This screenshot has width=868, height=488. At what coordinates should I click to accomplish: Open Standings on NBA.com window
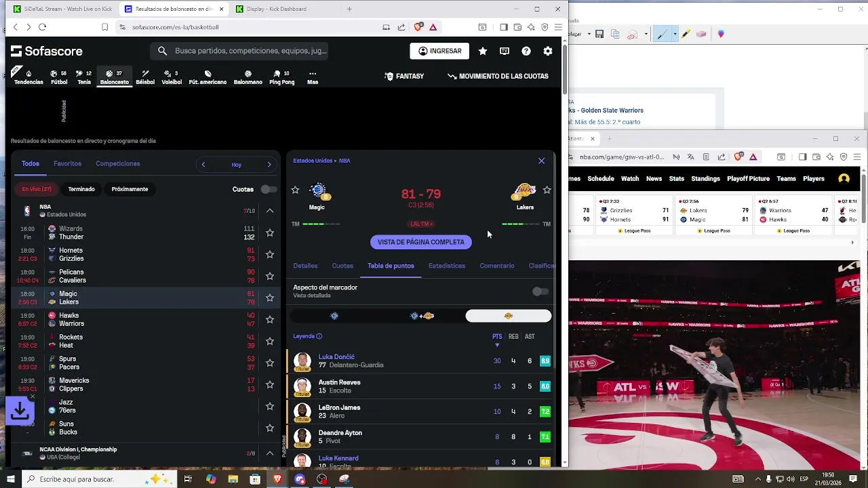tap(705, 179)
